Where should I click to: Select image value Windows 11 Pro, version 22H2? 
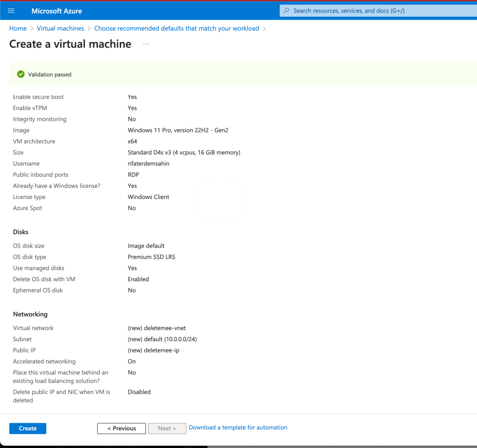click(x=178, y=130)
